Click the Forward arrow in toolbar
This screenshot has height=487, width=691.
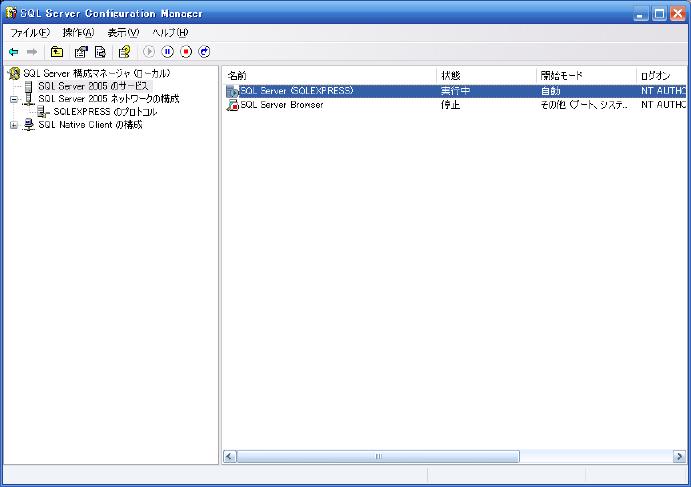pyautogui.click(x=32, y=52)
